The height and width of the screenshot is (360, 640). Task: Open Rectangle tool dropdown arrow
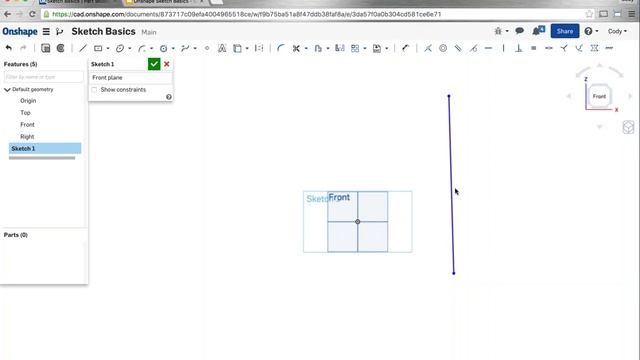pyautogui.click(x=108, y=49)
